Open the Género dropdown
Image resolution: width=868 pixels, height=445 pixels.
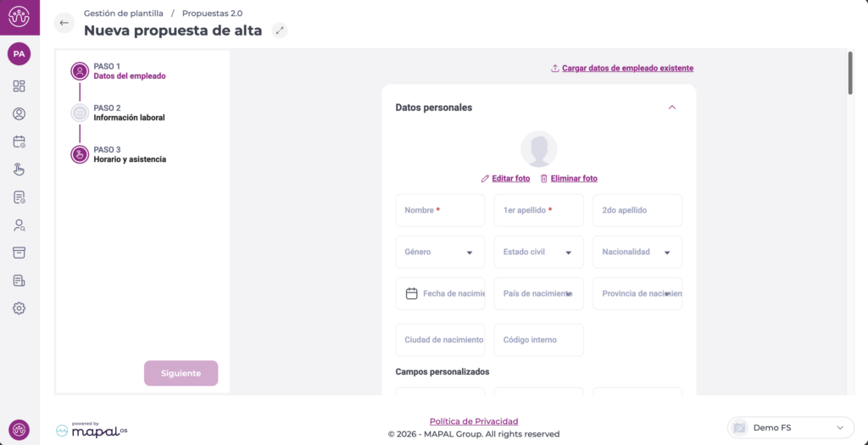tap(440, 252)
